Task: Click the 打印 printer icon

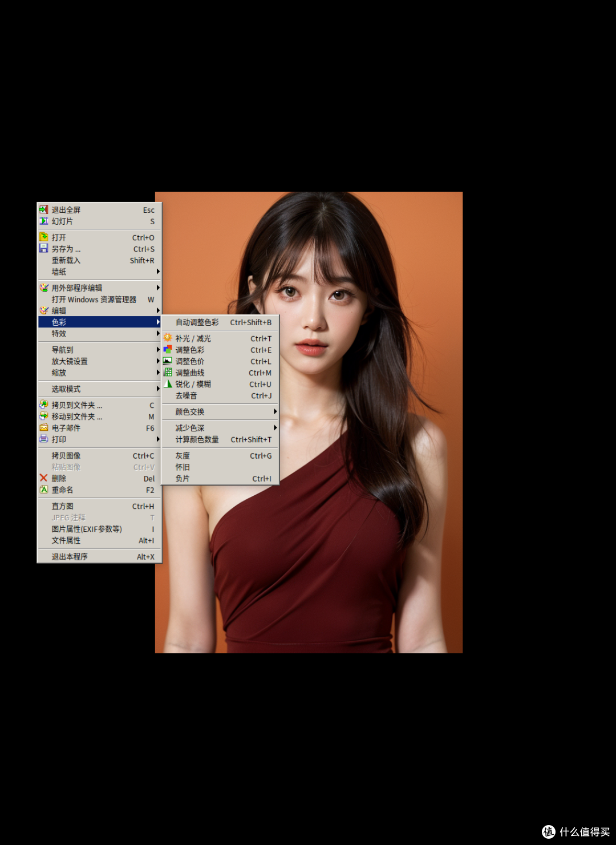Action: click(43, 439)
